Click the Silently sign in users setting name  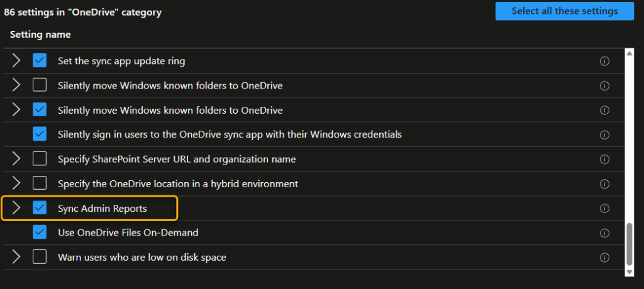pyautogui.click(x=230, y=134)
